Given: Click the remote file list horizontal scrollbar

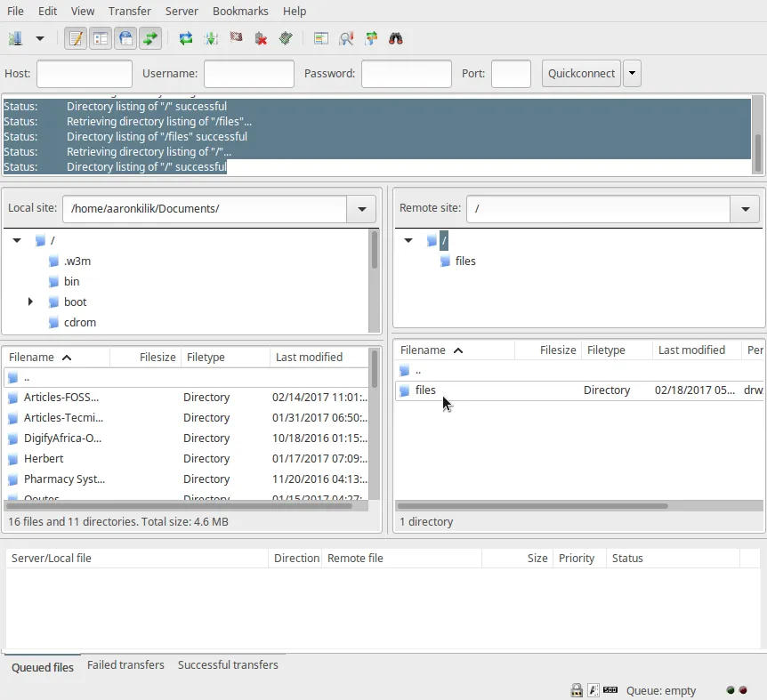Looking at the screenshot, I should coord(534,506).
